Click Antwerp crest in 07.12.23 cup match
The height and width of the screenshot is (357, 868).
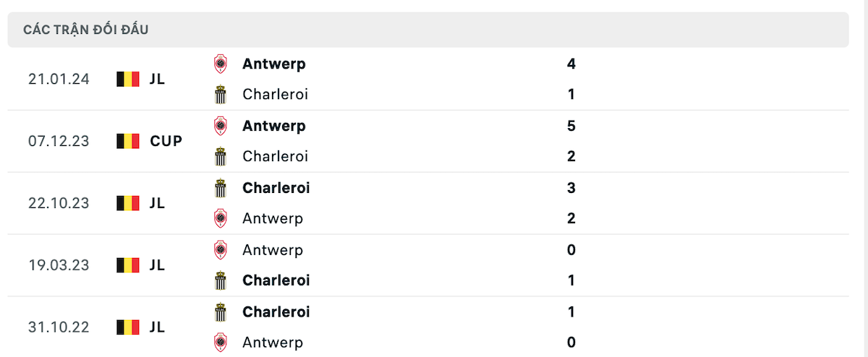tap(220, 126)
